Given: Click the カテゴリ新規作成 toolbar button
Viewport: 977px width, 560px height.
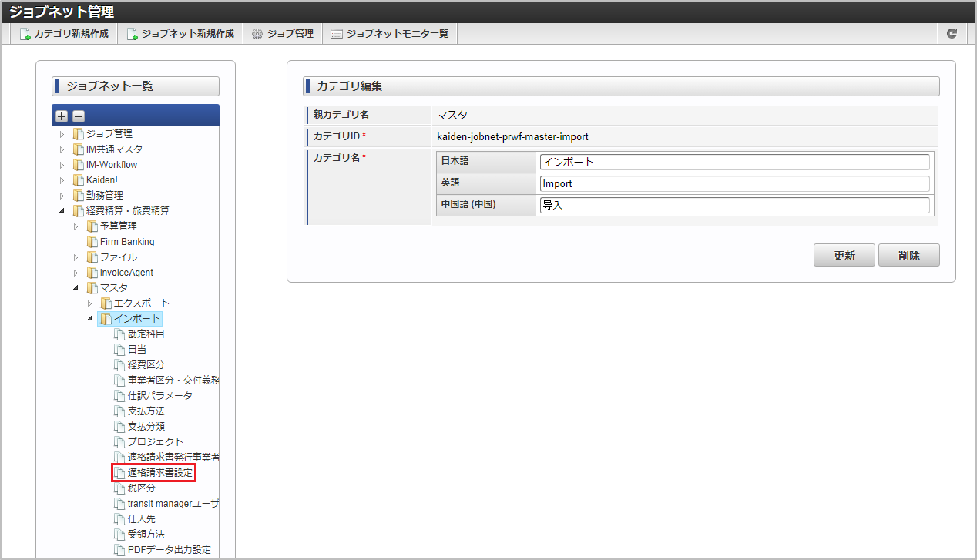Looking at the screenshot, I should pyautogui.click(x=65, y=34).
